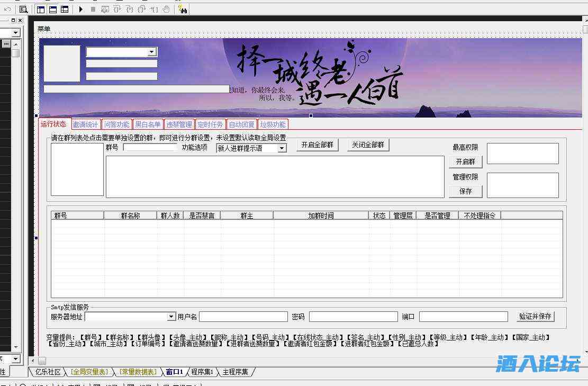This screenshot has width=588, height=386.
Task: Expand the 功能选项 dropdown
Action: click(x=282, y=148)
